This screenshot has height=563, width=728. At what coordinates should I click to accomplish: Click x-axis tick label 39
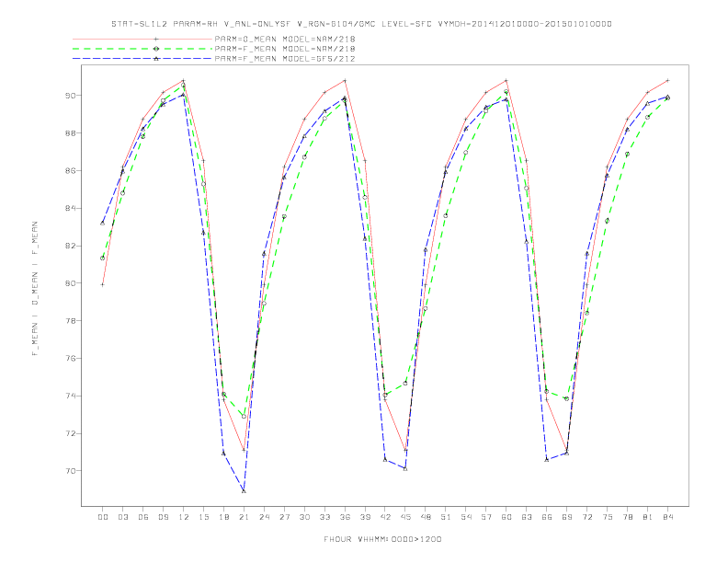pyautogui.click(x=365, y=517)
